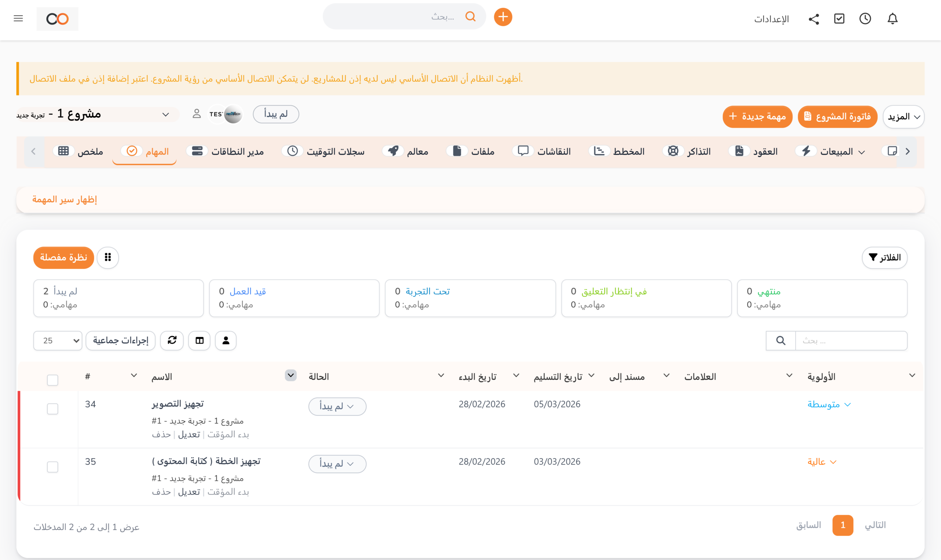Toggle column visibility icon button
This screenshot has width=941, height=560.
pos(199,340)
